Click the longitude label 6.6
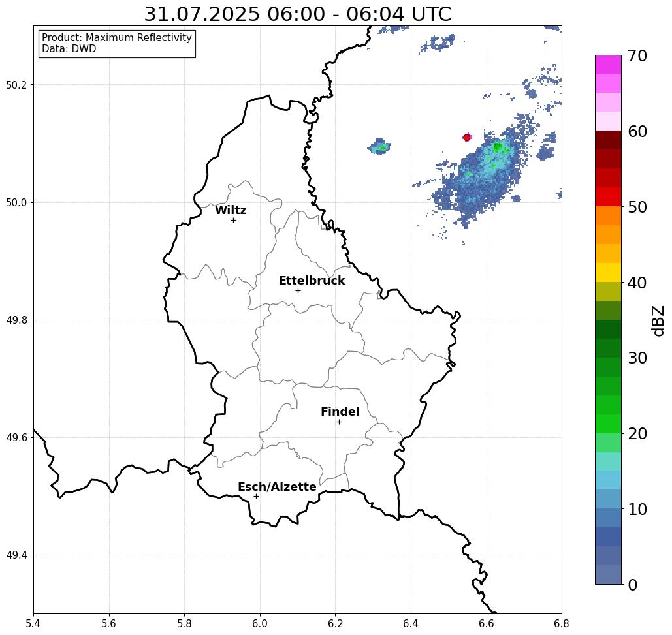Image resolution: width=672 pixels, height=635 pixels. pyautogui.click(x=487, y=623)
